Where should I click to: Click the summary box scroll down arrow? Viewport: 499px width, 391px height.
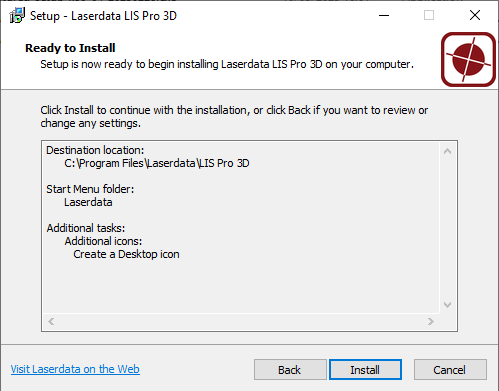[447, 305]
